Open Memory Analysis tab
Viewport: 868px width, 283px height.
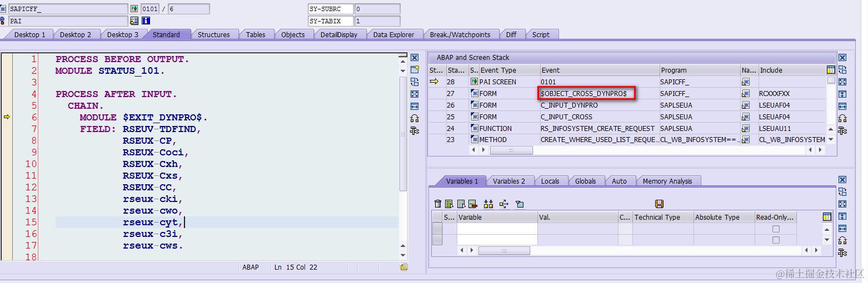(x=667, y=181)
